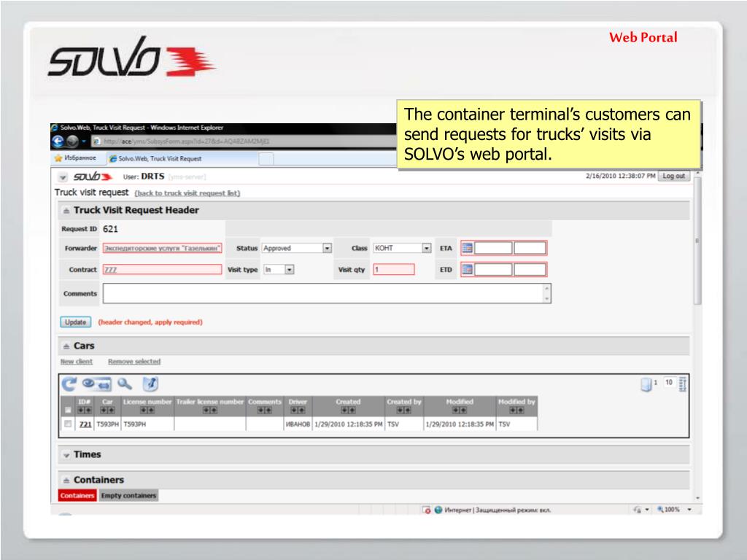Click the header changed, apply required notice
Screen dimensions: 747x560
(150, 322)
